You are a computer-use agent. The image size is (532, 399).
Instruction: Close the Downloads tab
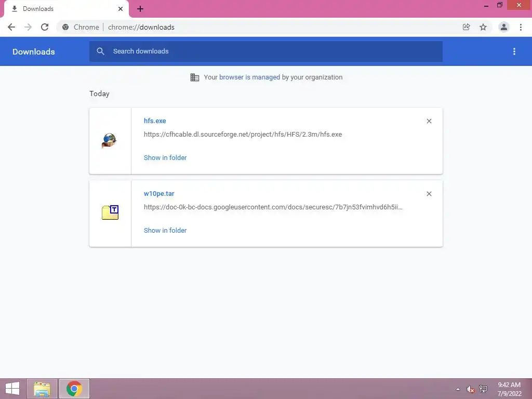(121, 9)
